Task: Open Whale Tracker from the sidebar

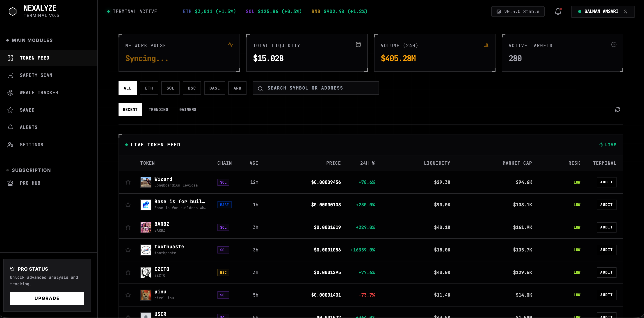Action: click(x=39, y=92)
